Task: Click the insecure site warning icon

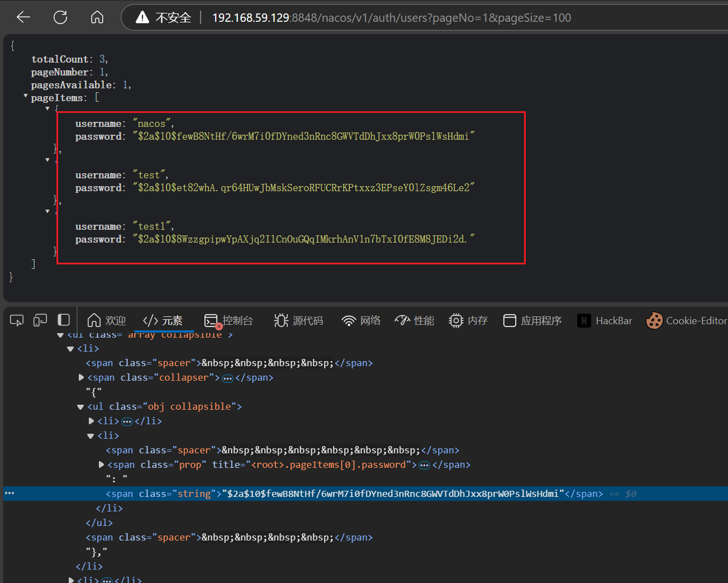Action: (x=143, y=17)
